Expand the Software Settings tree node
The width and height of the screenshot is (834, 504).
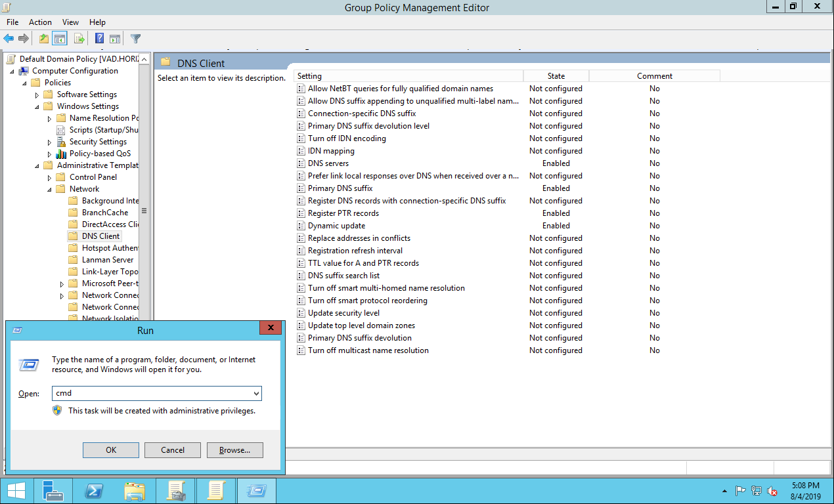(37, 95)
